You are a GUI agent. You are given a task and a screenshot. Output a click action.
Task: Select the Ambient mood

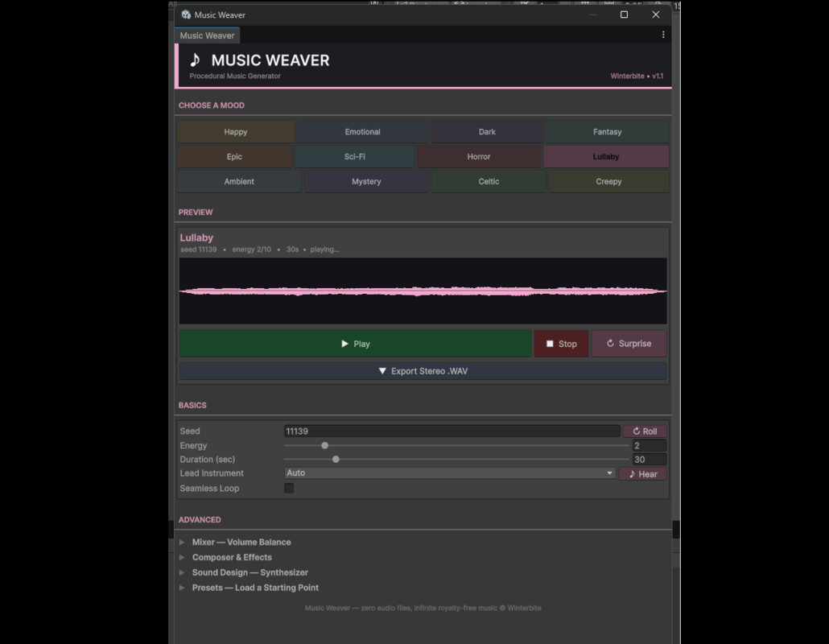tap(239, 181)
